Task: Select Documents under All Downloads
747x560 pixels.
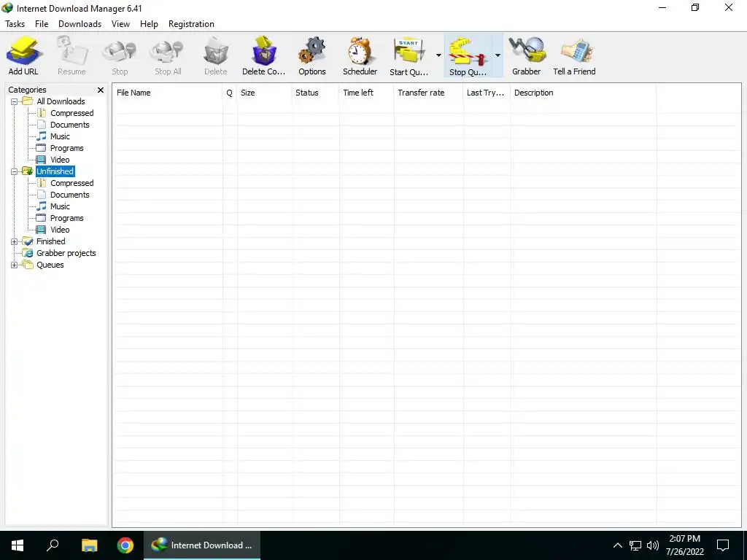Action: coord(69,125)
